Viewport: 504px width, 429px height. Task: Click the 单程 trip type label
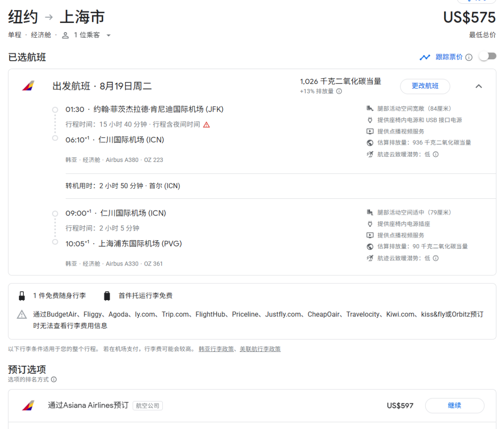pyautogui.click(x=15, y=35)
